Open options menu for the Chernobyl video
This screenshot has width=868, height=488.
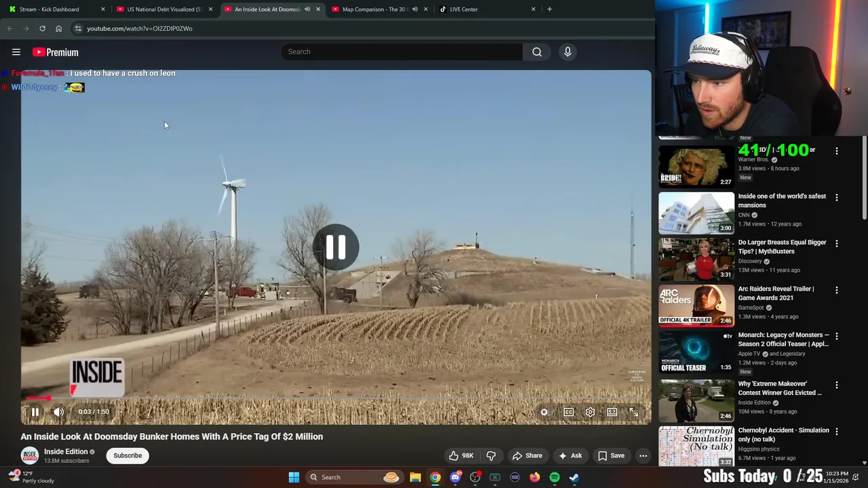tap(837, 431)
